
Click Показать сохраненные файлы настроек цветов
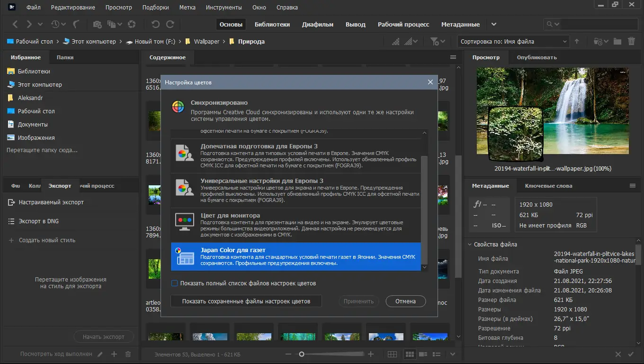[246, 301]
